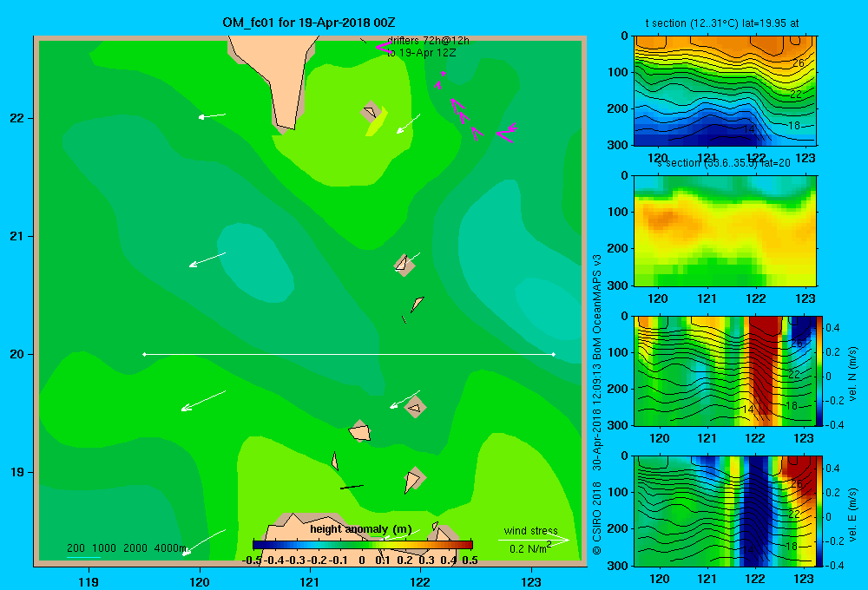Viewport: 868px width, 590px height.
Task: Click the east endpoint of the white section line
Action: tap(554, 354)
